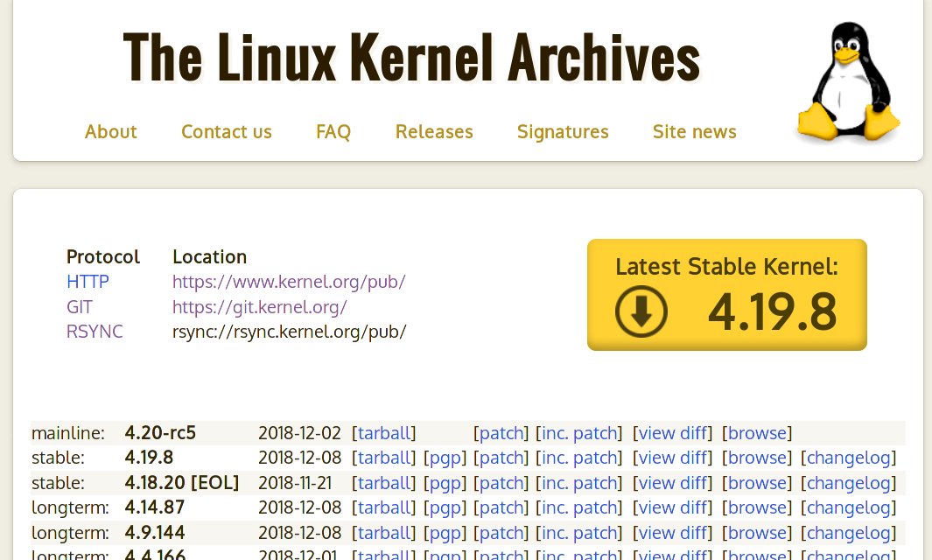This screenshot has width=932, height=560.
Task: Click version text 4.14.87
Action: click(155, 507)
